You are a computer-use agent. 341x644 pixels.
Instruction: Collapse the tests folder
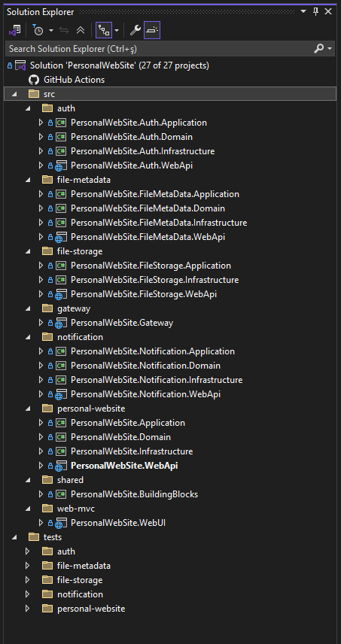click(15, 537)
